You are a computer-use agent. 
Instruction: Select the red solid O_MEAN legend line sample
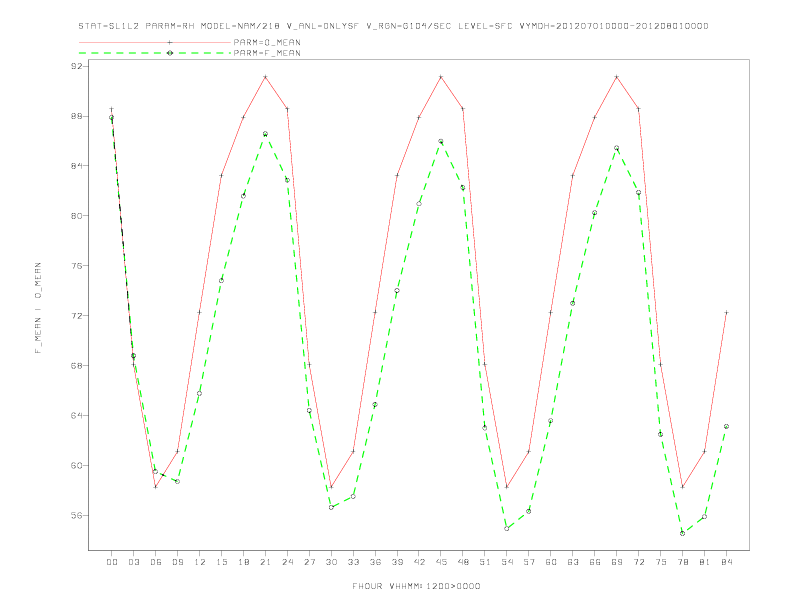pos(155,42)
